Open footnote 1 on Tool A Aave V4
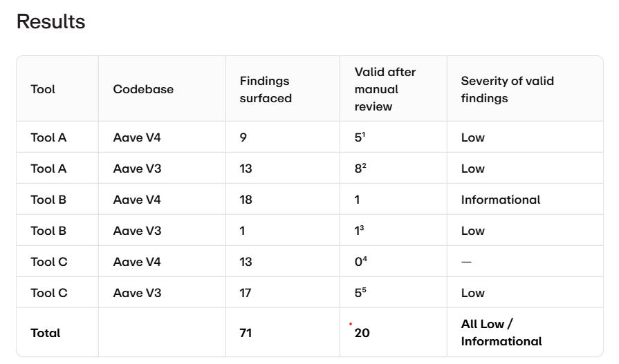 tap(364, 135)
